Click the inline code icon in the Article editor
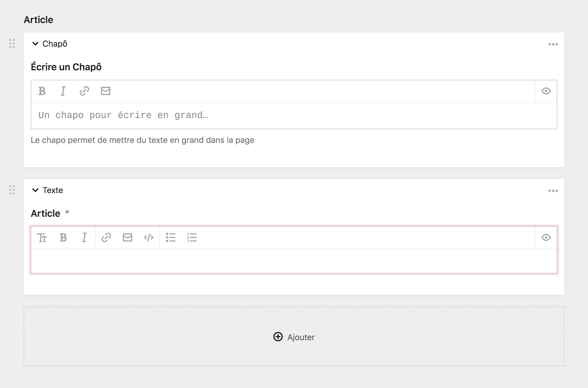 (149, 237)
